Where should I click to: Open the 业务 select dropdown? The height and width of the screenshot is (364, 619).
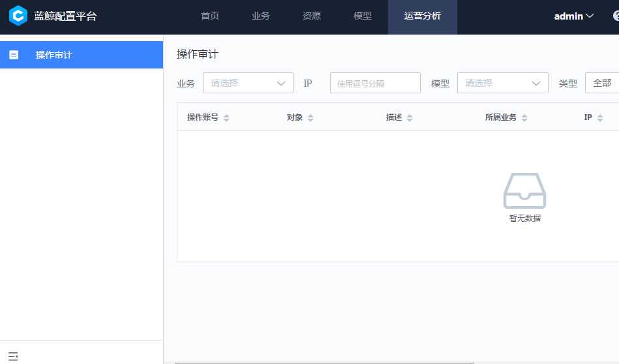[248, 83]
